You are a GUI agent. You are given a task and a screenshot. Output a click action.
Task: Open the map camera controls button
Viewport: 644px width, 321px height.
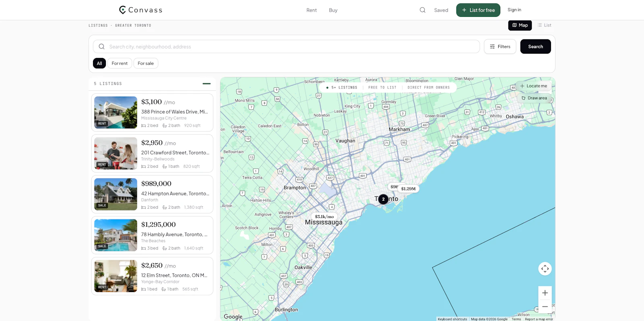pyautogui.click(x=545, y=269)
